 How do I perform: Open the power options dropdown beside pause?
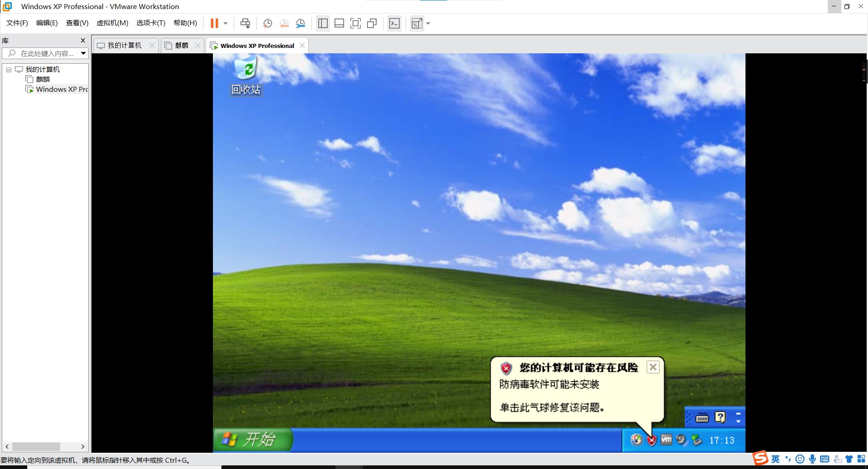coord(226,23)
